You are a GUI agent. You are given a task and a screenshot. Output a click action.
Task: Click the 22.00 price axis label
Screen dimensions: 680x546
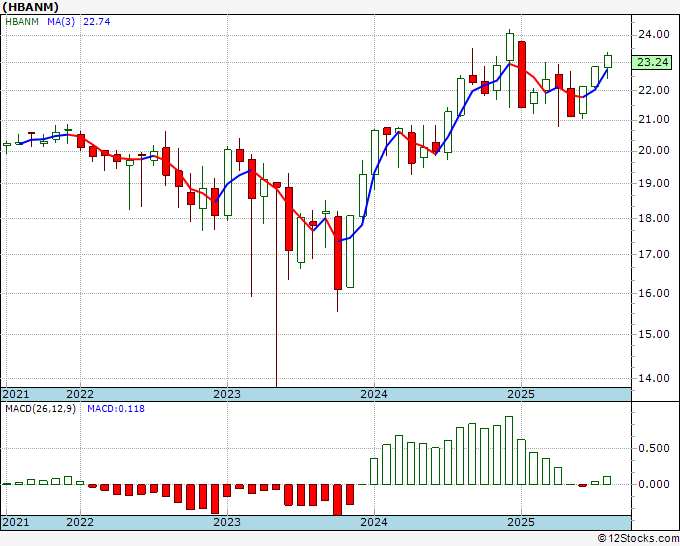(x=654, y=91)
